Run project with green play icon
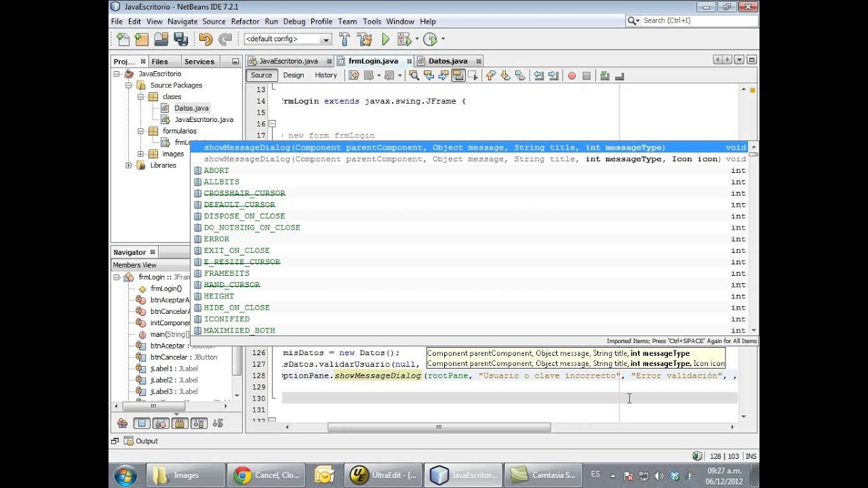The image size is (868, 488). tap(386, 39)
